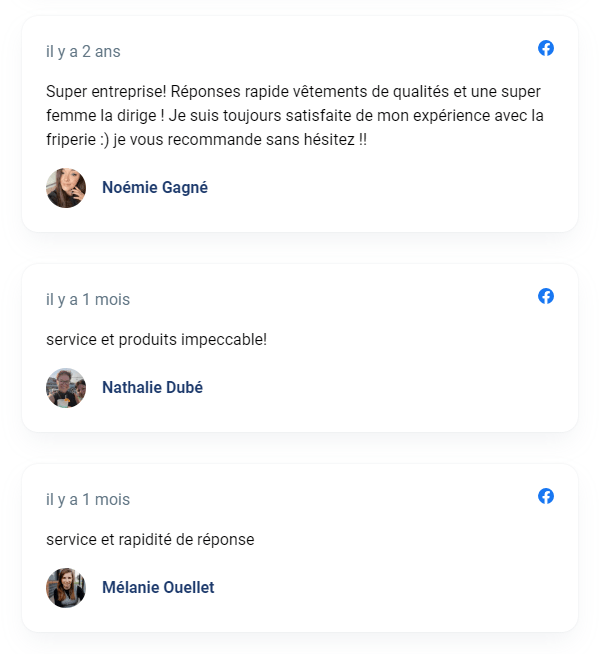Click the review line starting "femme la dirige"

point(295,116)
